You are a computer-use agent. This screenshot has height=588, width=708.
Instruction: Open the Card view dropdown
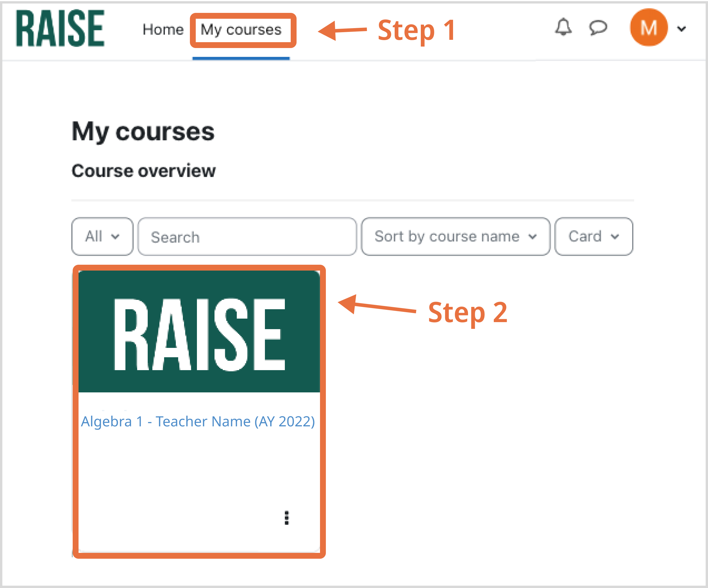tap(593, 237)
